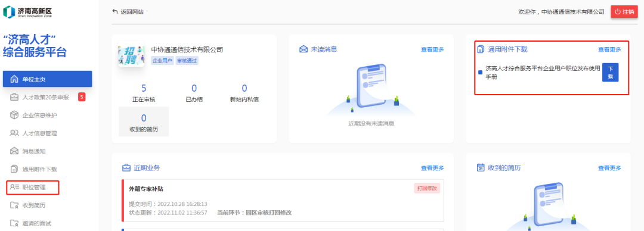The height and width of the screenshot is (231, 644).
Task: Click the briefcase icon beside 近期业务
Action: click(126, 167)
